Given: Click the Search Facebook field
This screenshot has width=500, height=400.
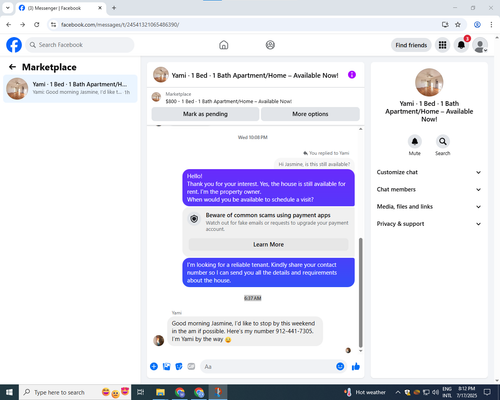Looking at the screenshot, I should 80,45.
